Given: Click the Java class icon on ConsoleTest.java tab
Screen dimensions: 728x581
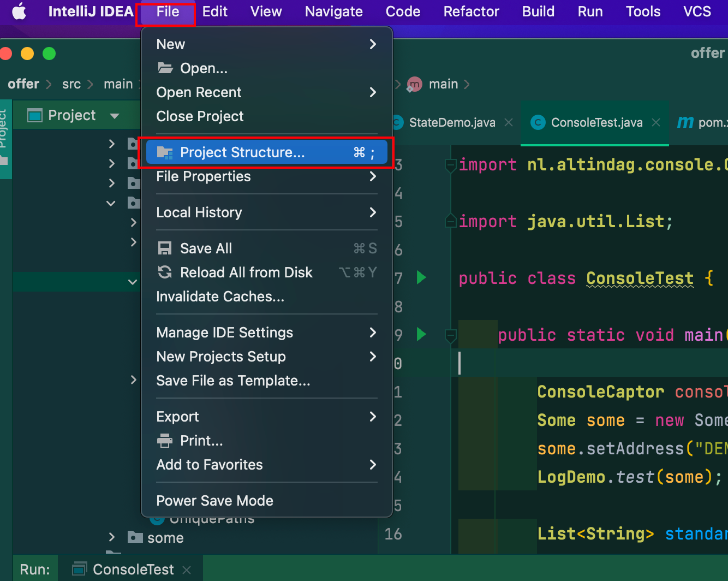Looking at the screenshot, I should tap(538, 122).
